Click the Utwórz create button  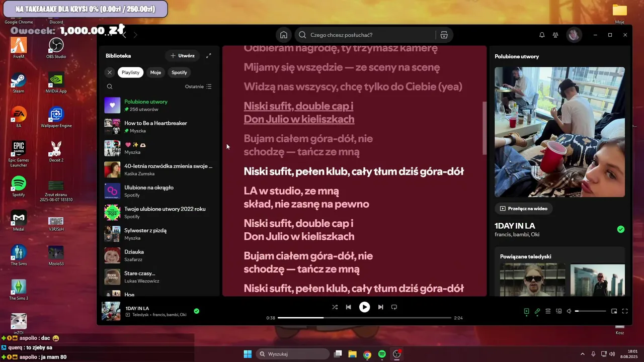click(x=182, y=56)
